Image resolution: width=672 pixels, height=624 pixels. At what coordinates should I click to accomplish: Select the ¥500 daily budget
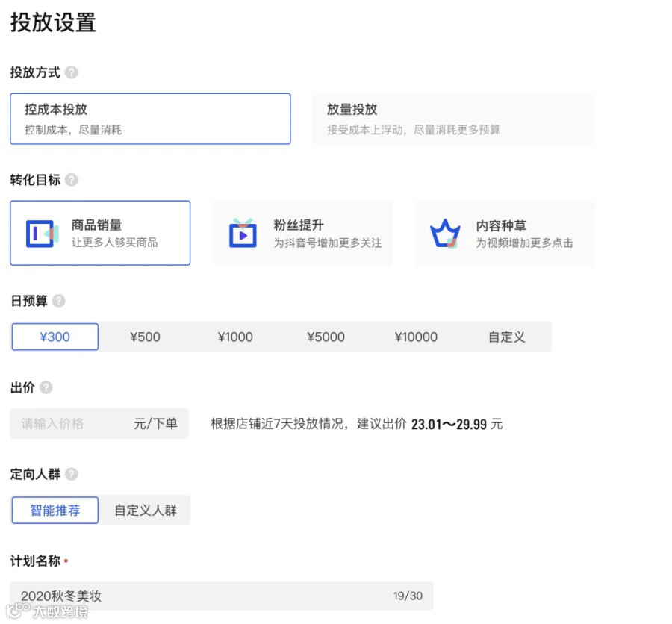click(146, 337)
